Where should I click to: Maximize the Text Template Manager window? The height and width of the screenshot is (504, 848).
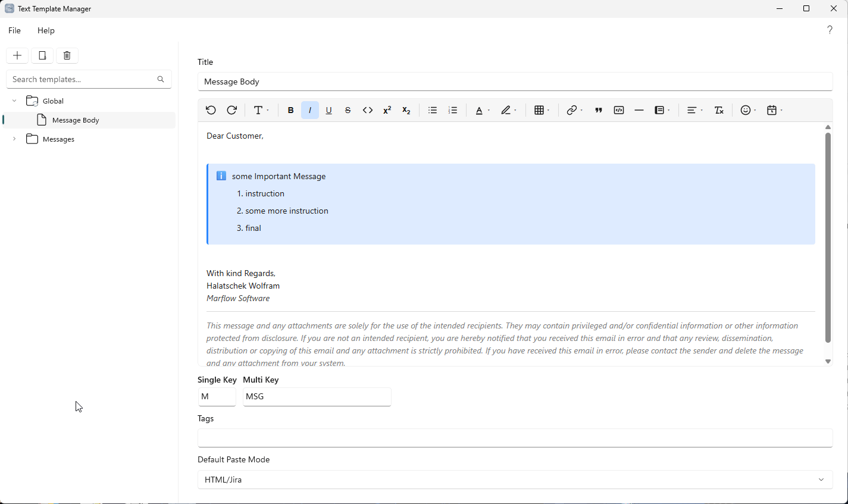806,8
